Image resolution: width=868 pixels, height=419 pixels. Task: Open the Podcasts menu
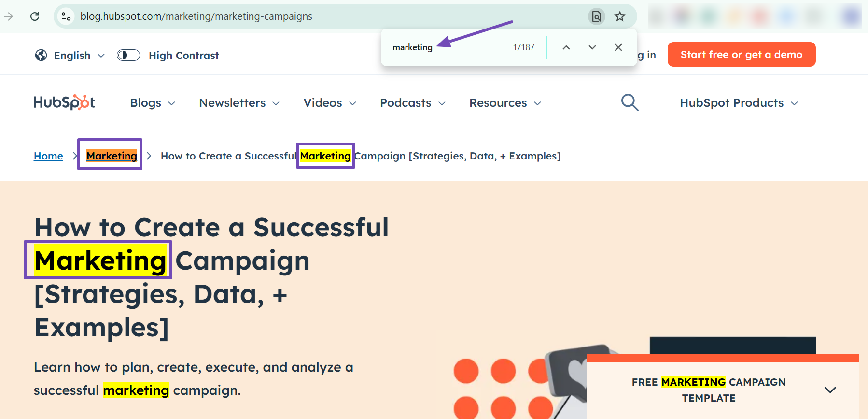pyautogui.click(x=412, y=103)
